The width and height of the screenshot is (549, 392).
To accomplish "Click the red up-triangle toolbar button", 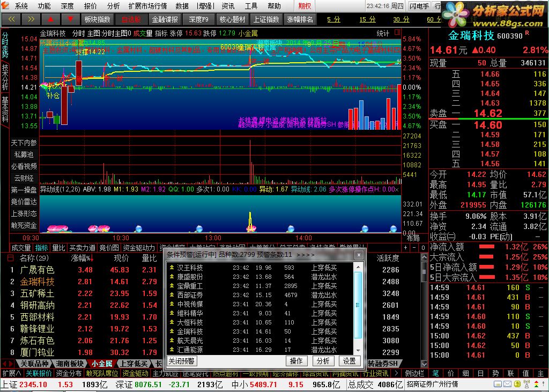I will click(50, 19).
